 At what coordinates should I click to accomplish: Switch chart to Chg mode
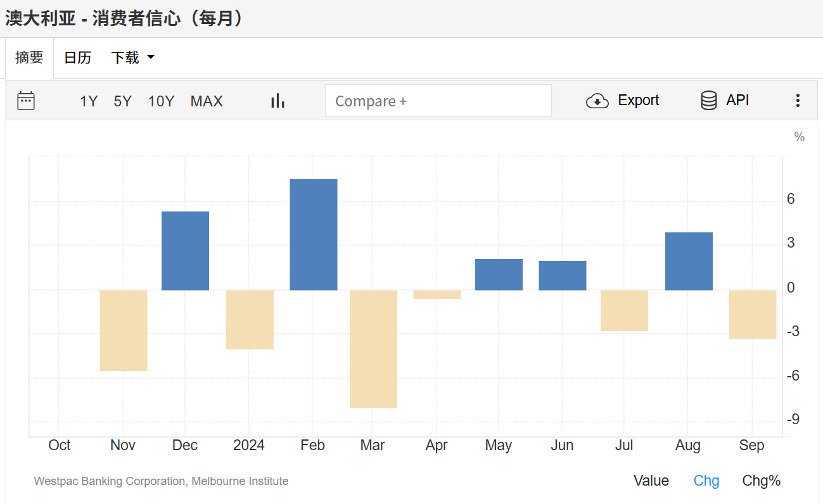click(706, 481)
